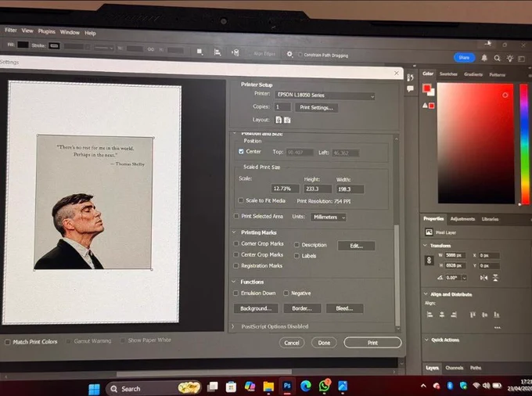Viewport: 532px width, 396px height.
Task: Open the Comments panel icon
Action: point(410,89)
